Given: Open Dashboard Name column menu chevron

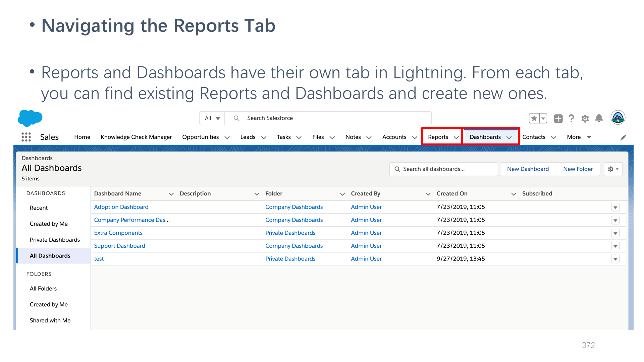Looking at the screenshot, I should (x=171, y=194).
